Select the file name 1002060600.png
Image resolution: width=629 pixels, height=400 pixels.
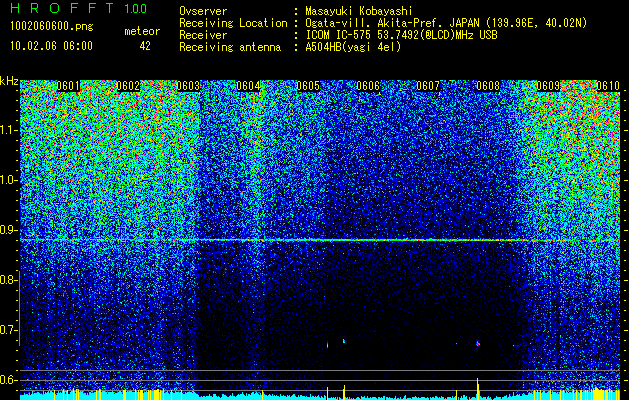click(x=51, y=27)
